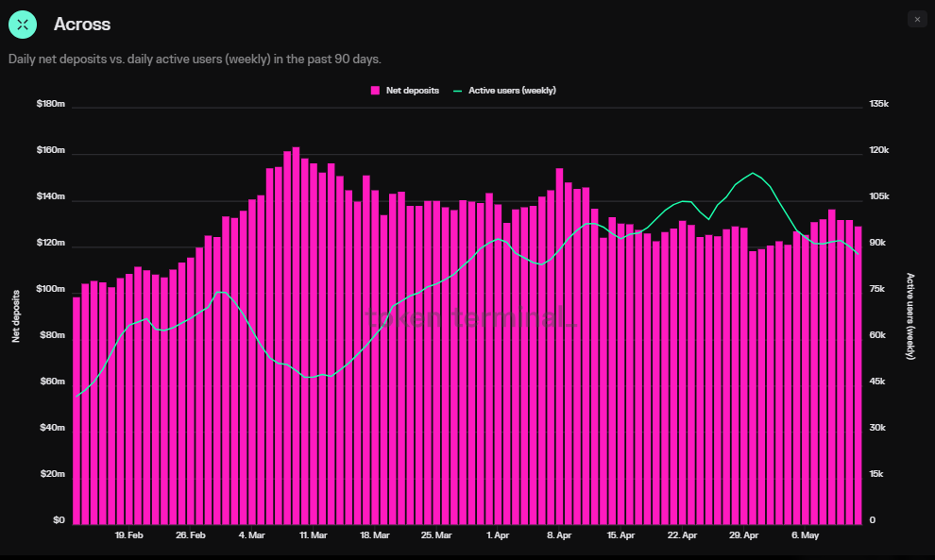Select the last bar of the chart

tap(858, 376)
